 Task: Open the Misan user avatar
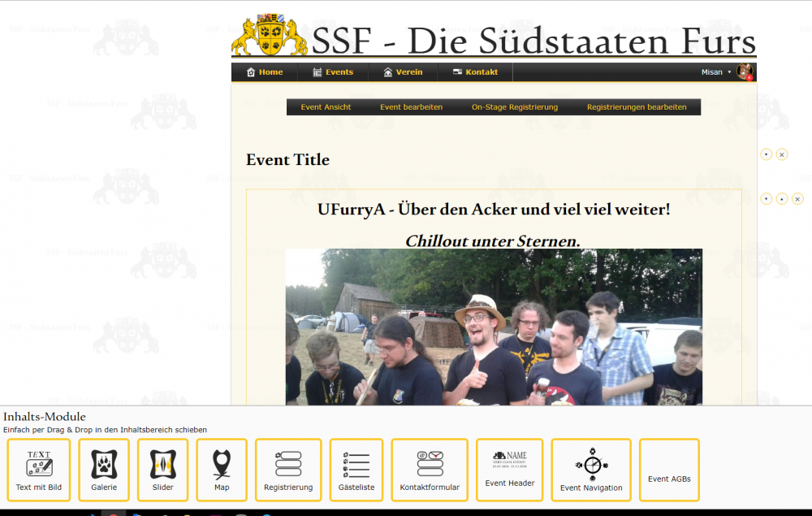pos(745,72)
